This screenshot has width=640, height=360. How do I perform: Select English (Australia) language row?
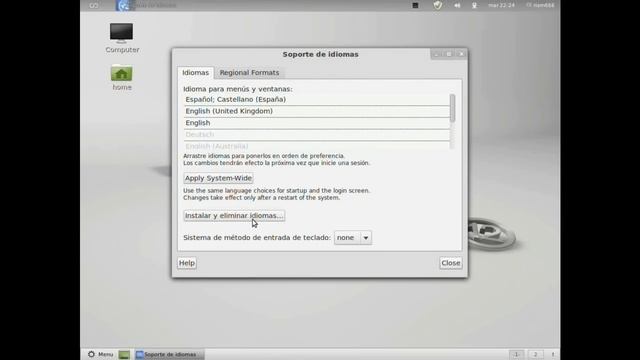(316, 146)
